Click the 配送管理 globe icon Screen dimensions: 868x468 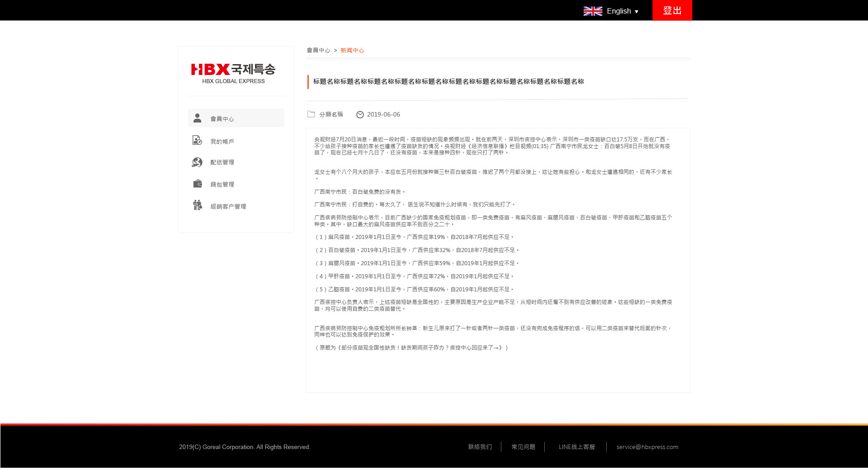(197, 162)
